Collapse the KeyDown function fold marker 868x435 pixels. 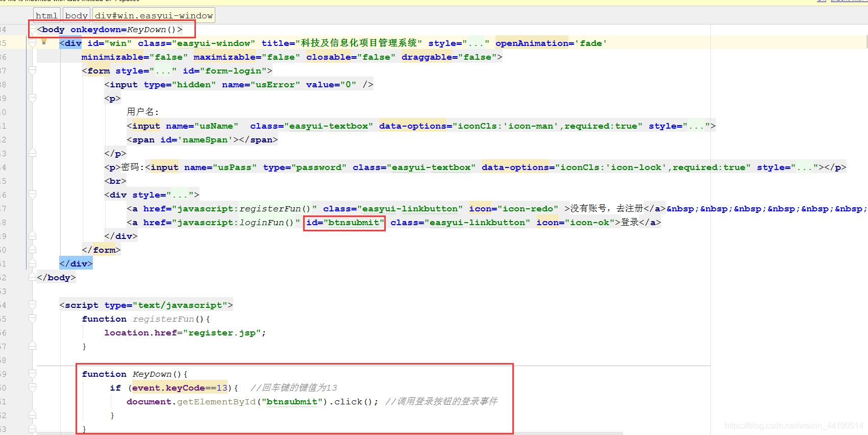pyautogui.click(x=33, y=374)
